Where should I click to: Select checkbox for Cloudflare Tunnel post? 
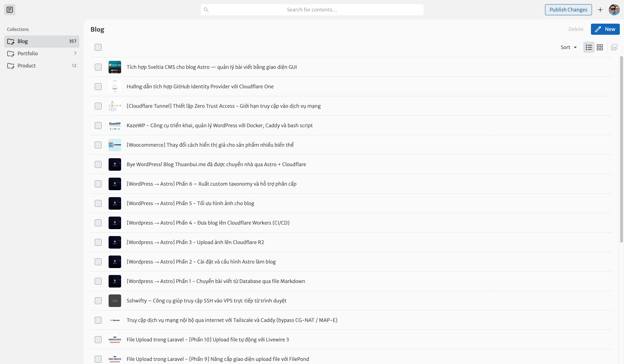point(98,106)
